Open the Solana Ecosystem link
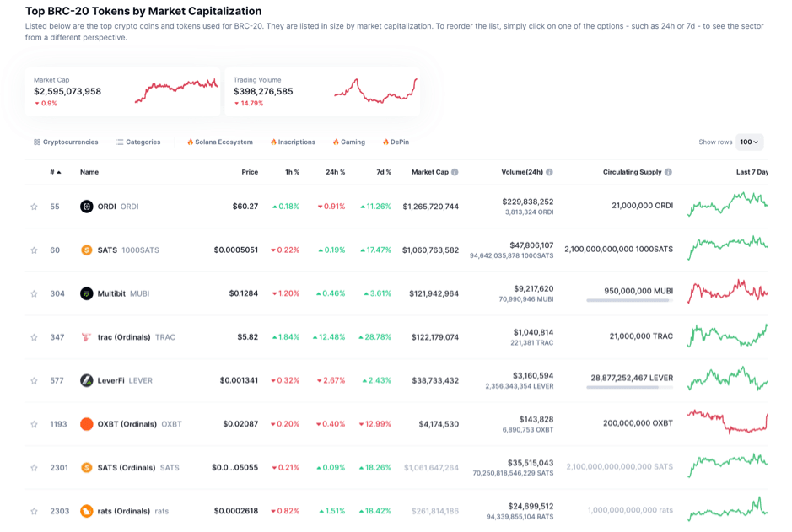This screenshot has height=532, width=792. pos(220,142)
